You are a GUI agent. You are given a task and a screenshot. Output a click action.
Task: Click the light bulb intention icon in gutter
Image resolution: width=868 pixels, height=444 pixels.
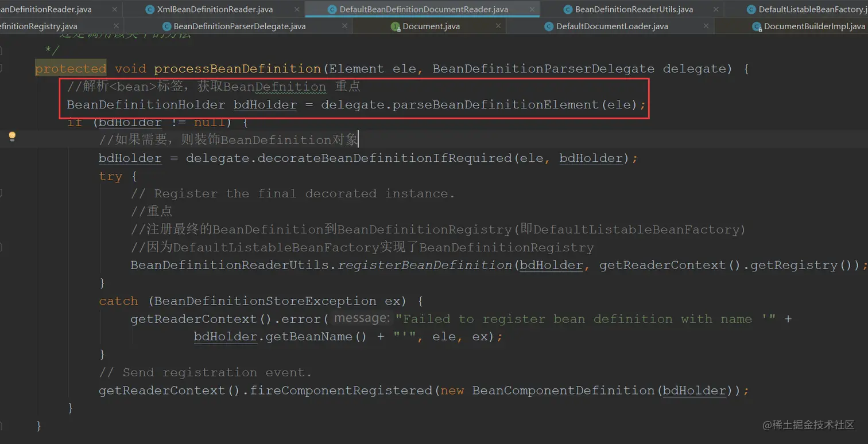coord(11,137)
